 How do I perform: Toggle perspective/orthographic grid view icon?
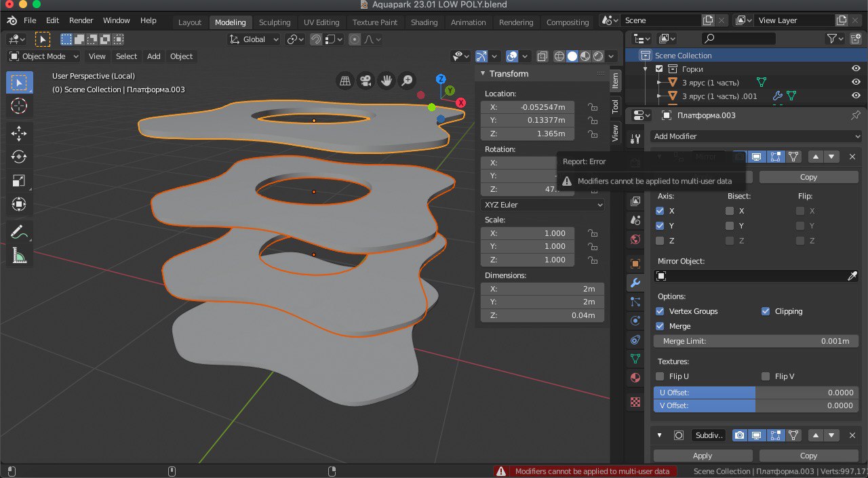[x=345, y=81]
